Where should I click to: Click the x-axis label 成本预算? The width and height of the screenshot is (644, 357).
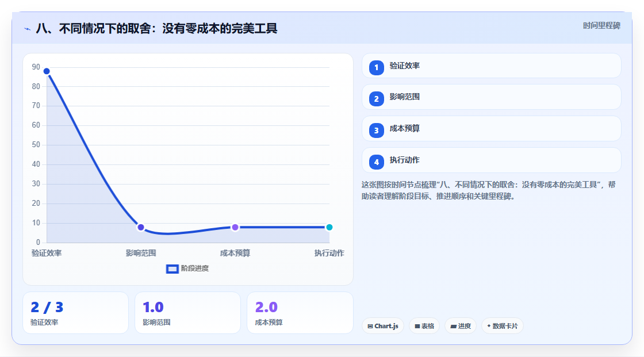pos(235,253)
